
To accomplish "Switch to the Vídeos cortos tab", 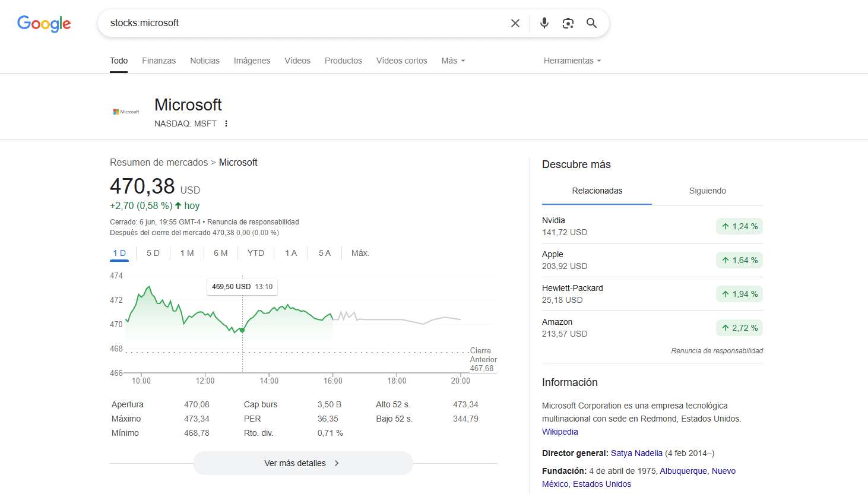I will [x=402, y=61].
